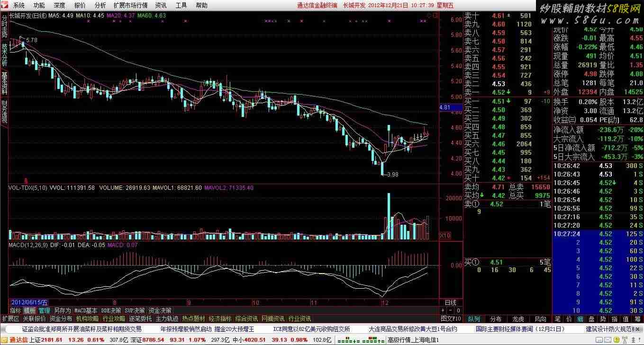
Task: Open the 资讯 menu
Action: click(161, 5)
